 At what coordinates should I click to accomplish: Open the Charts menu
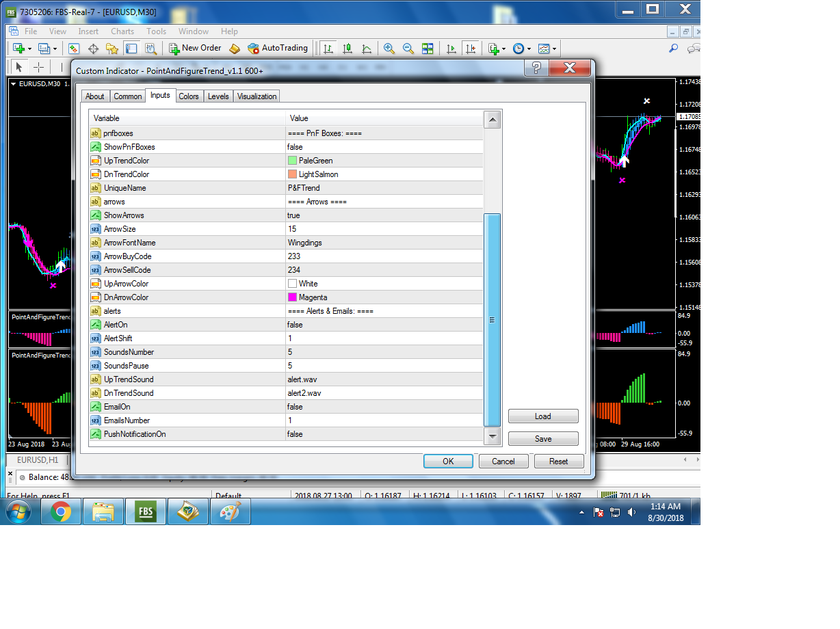click(x=122, y=31)
